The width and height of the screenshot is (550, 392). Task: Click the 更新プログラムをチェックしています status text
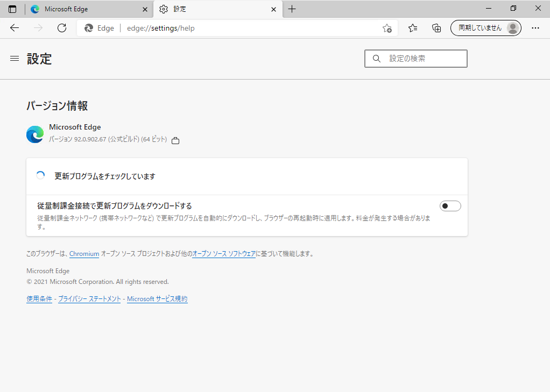click(105, 176)
